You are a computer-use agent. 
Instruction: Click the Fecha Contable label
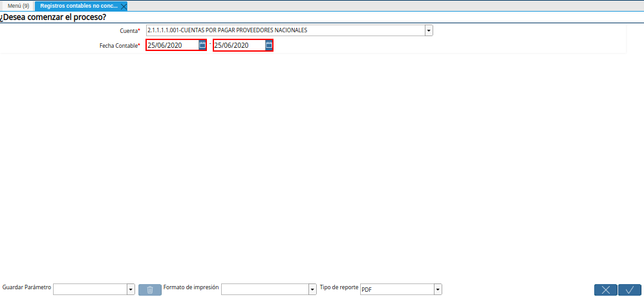coord(120,46)
